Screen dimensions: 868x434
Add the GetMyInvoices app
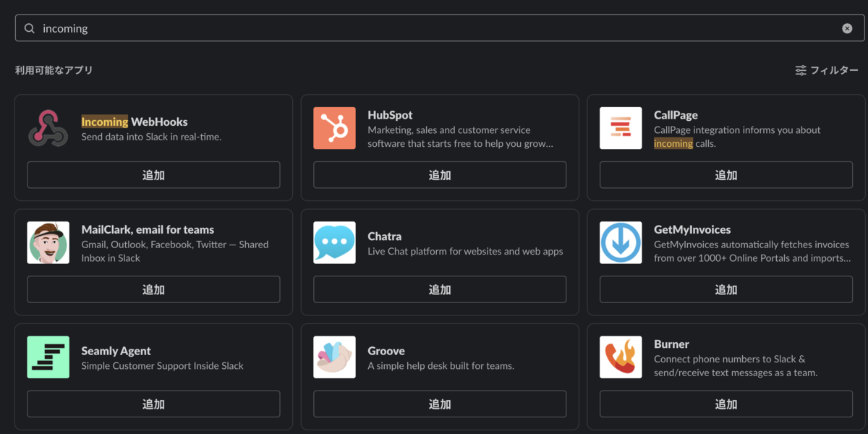click(726, 289)
